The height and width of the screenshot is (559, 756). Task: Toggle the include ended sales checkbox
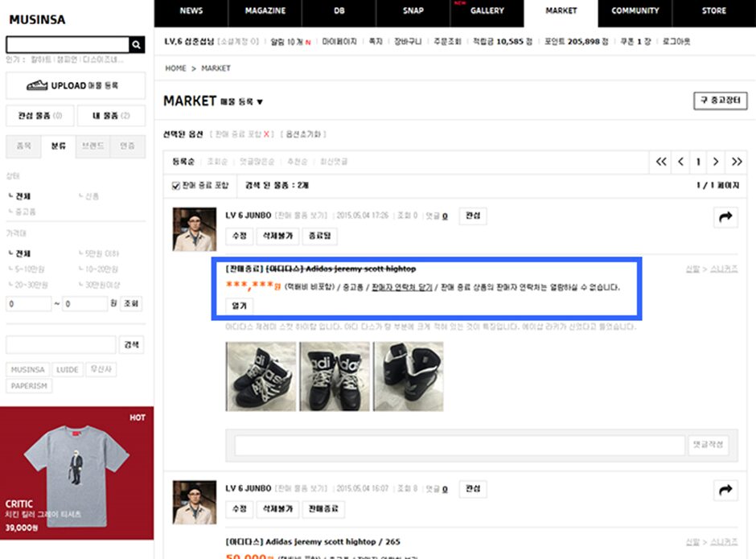(177, 186)
